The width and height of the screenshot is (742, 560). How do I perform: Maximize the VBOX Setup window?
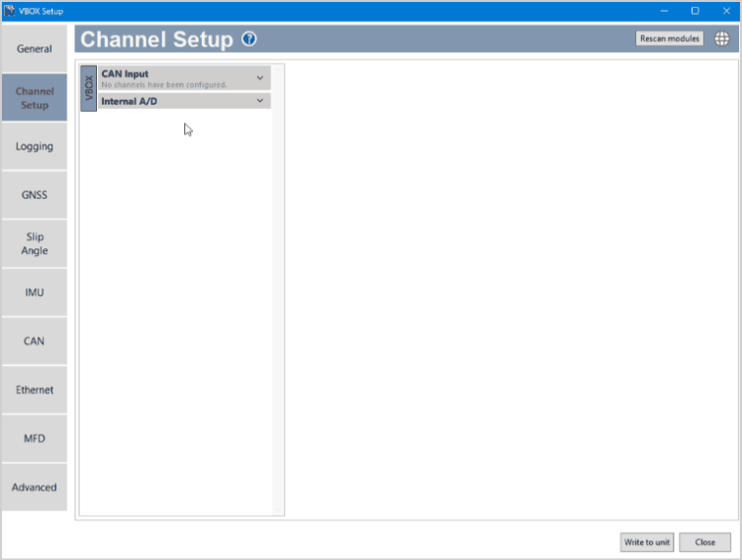(695, 11)
